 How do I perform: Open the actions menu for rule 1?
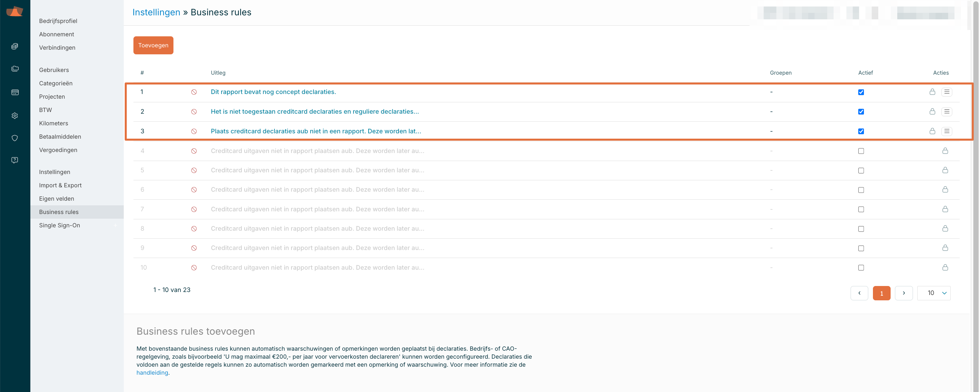947,92
